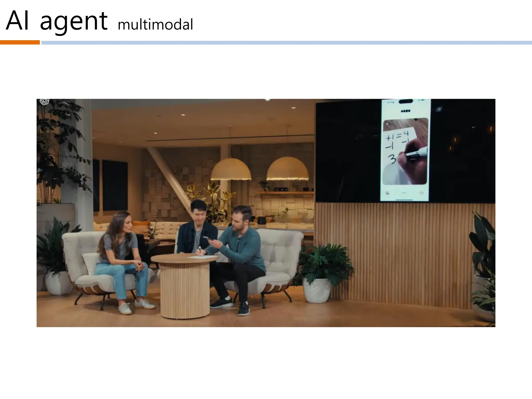Viewport: 532px width, 399px height.
Task: Click the OpenAI logo in video corner
Action: point(44,101)
